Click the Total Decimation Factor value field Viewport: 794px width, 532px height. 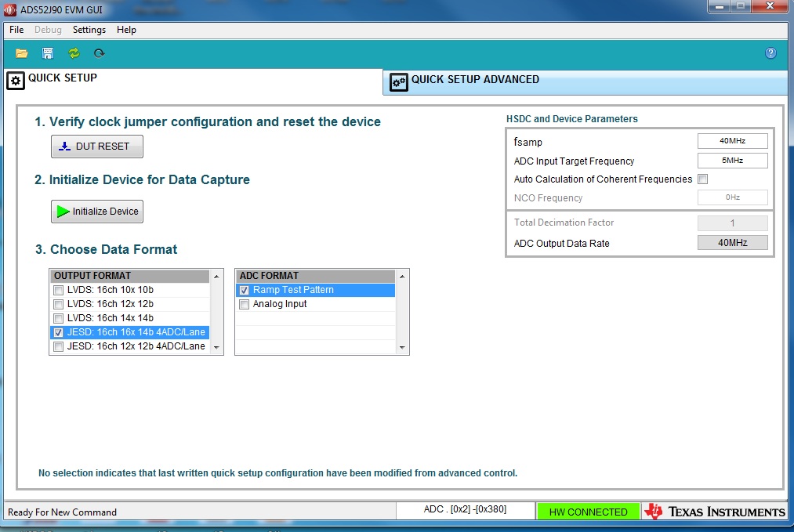tap(732, 223)
